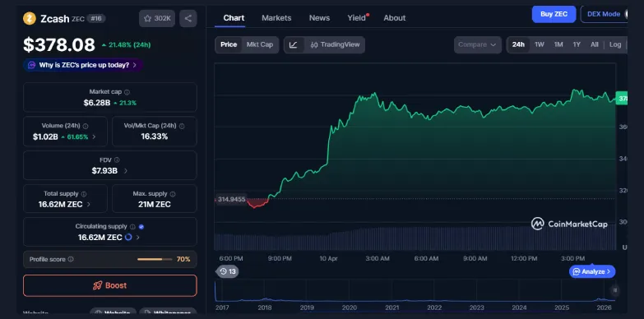Image resolution: width=644 pixels, height=319 pixels.
Task: Click the 2020 point on historical range timeline
Action: point(350,307)
